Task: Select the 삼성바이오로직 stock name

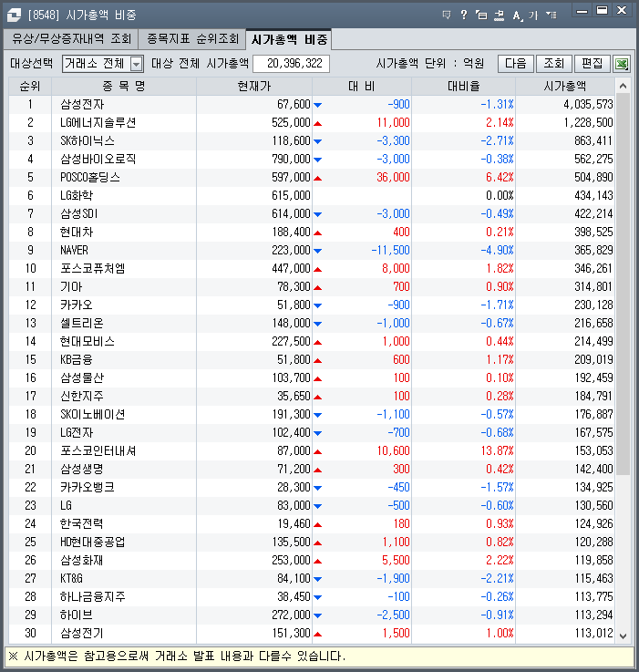Action: pos(98,160)
